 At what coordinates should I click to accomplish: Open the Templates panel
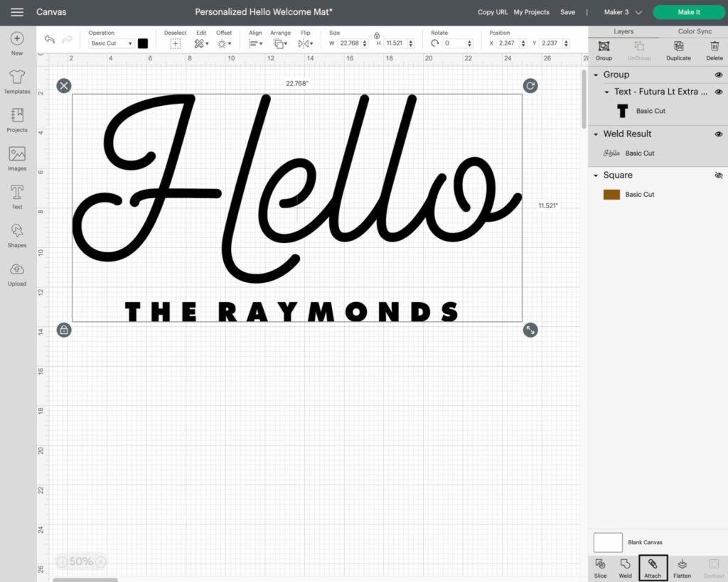coord(17,82)
